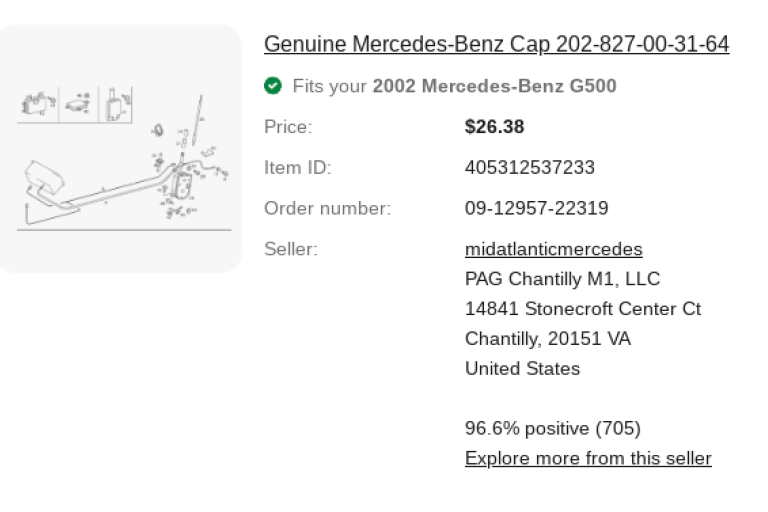
Task: Open the parts diagram thumbnail image
Action: (x=119, y=150)
